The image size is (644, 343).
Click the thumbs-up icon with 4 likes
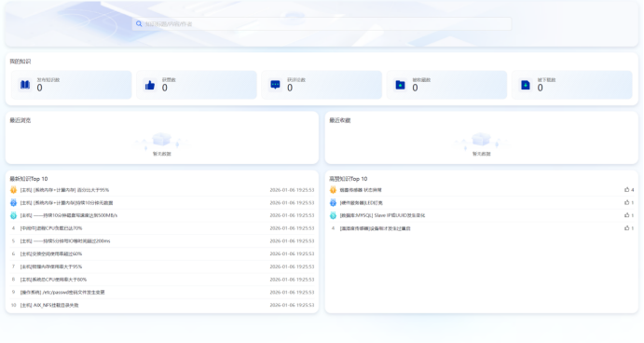pos(626,190)
